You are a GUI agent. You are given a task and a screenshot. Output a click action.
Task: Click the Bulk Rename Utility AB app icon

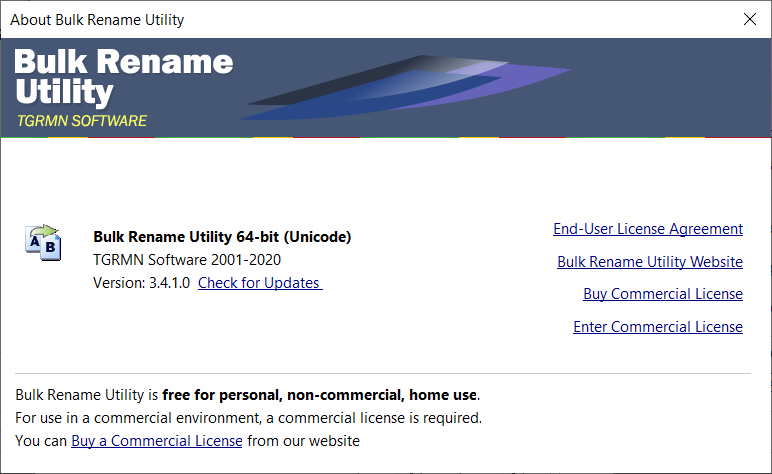[x=43, y=242]
